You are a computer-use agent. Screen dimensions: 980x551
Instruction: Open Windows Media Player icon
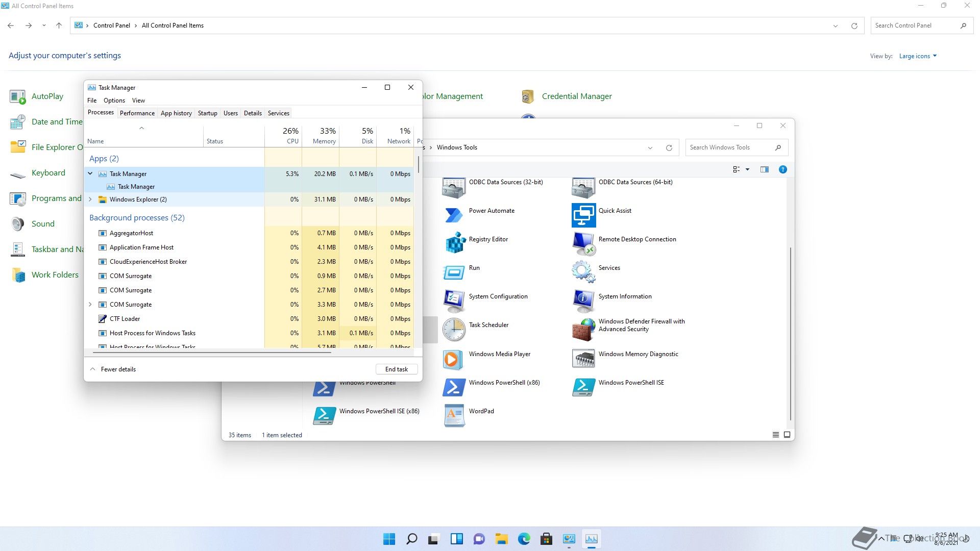pos(454,359)
